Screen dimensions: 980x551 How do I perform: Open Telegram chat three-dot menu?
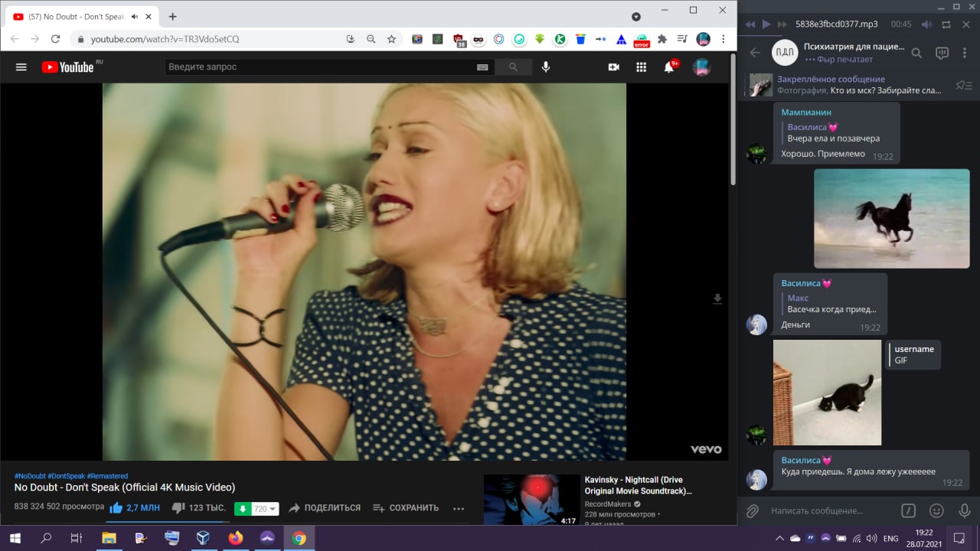966,53
